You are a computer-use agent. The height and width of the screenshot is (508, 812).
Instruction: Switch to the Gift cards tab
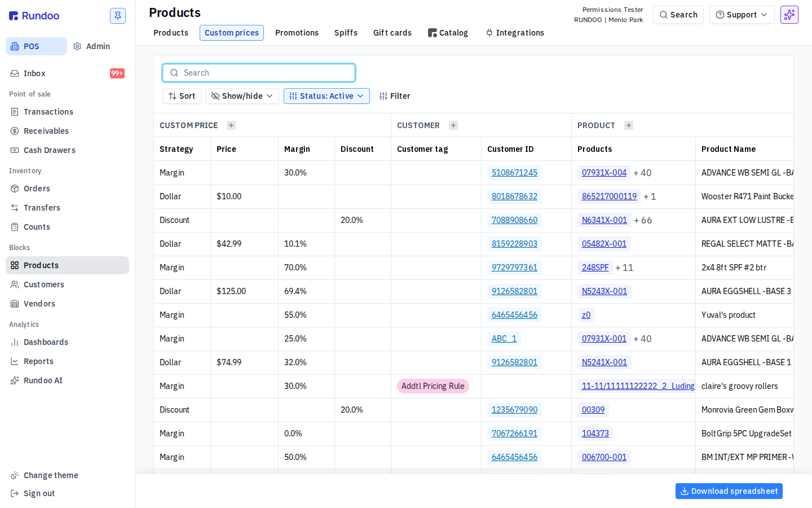tap(392, 33)
